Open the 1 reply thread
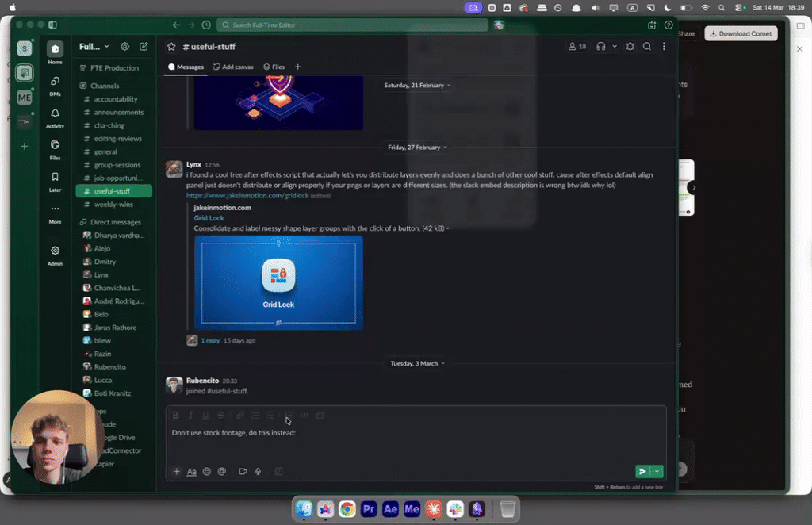Screen dimensions: 812x525 click(209, 339)
